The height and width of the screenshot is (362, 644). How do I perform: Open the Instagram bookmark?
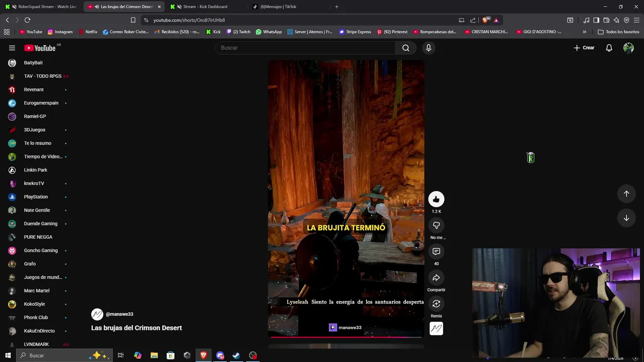coord(60,32)
